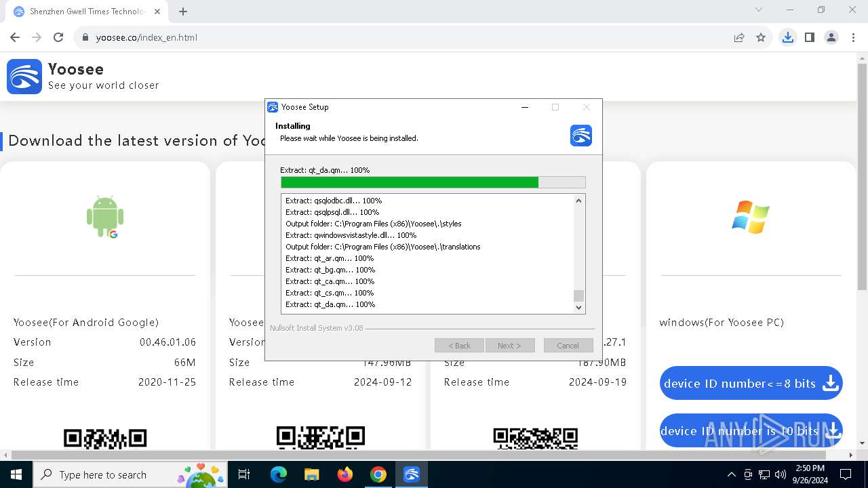Click the Android card QR code

[x=105, y=438]
